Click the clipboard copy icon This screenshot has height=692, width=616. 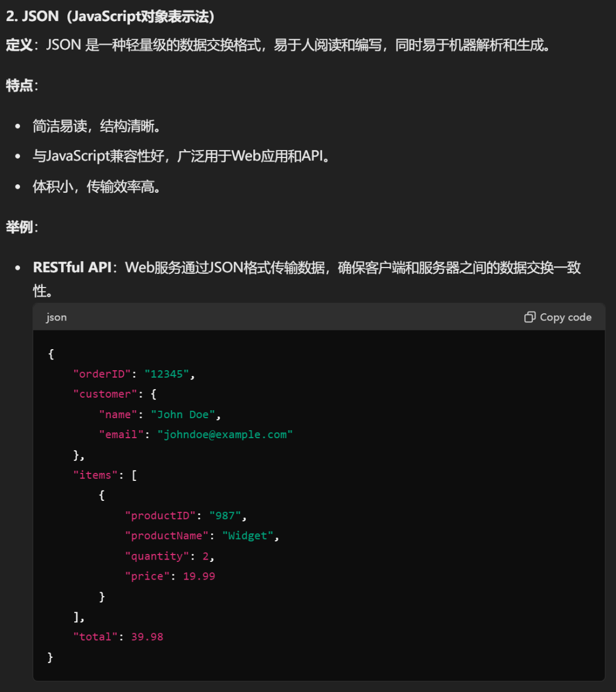pos(530,317)
